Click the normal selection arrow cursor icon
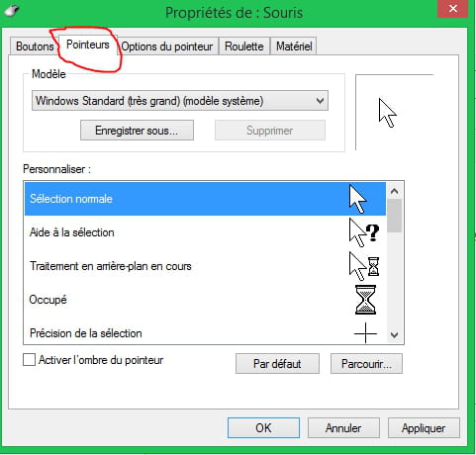Image resolution: width=476 pixels, height=455 pixels. (357, 199)
